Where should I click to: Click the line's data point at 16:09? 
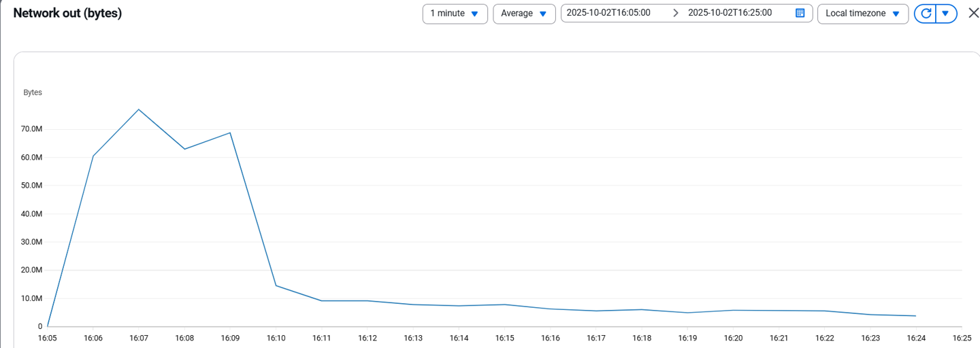click(231, 133)
